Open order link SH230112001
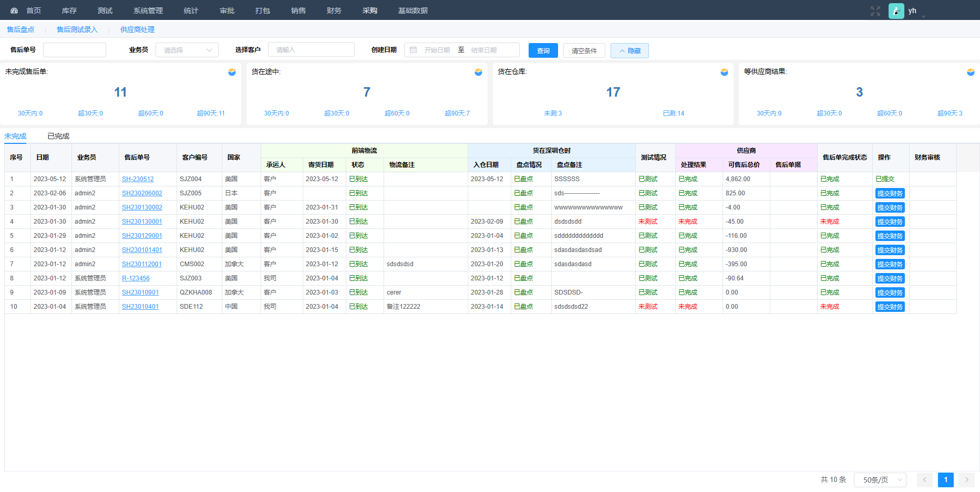The image size is (980, 492). pos(142,264)
